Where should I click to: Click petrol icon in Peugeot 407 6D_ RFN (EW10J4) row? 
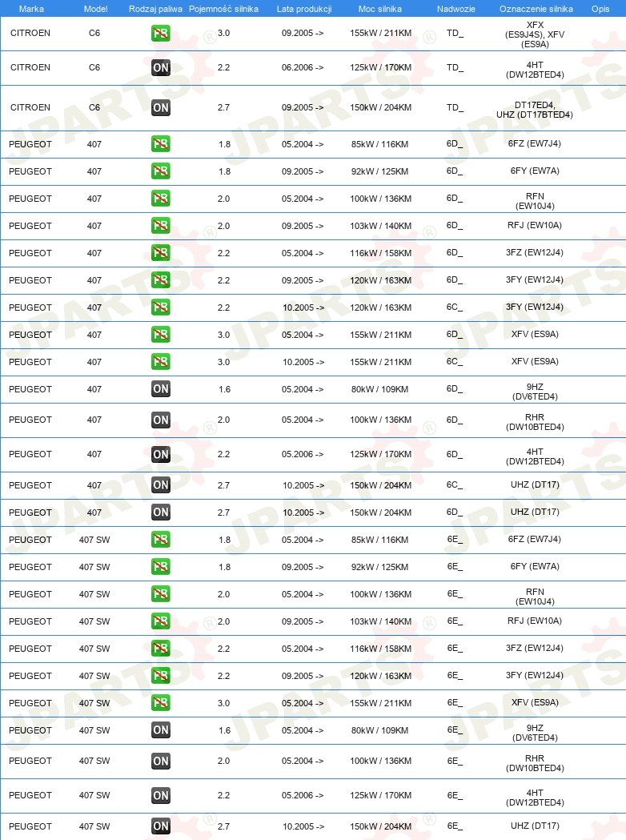click(x=161, y=199)
